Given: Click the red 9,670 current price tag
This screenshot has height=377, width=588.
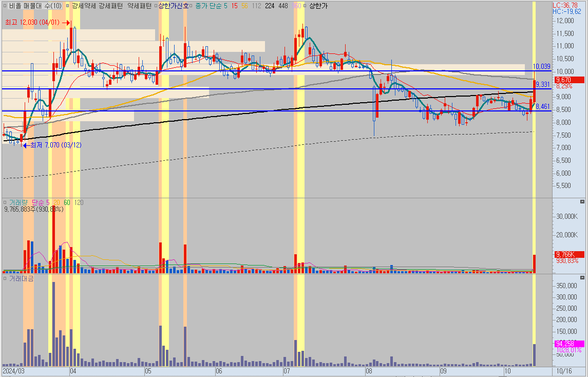Looking at the screenshot, I should pyautogui.click(x=569, y=80).
